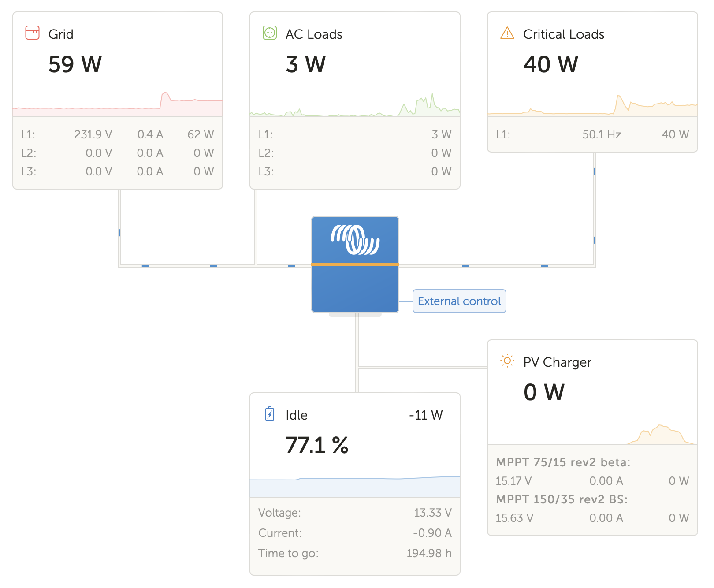The height and width of the screenshot is (588, 714).
Task: Click the External control label
Action: click(459, 301)
